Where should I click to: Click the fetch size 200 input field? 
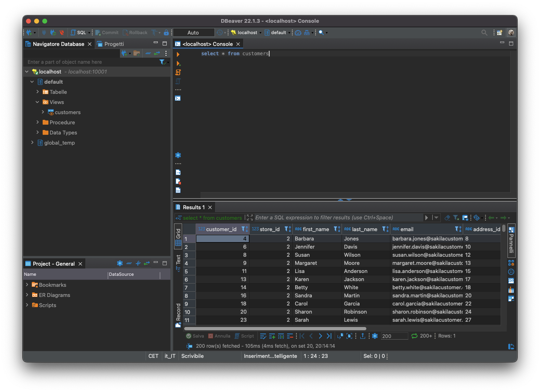(x=394, y=336)
